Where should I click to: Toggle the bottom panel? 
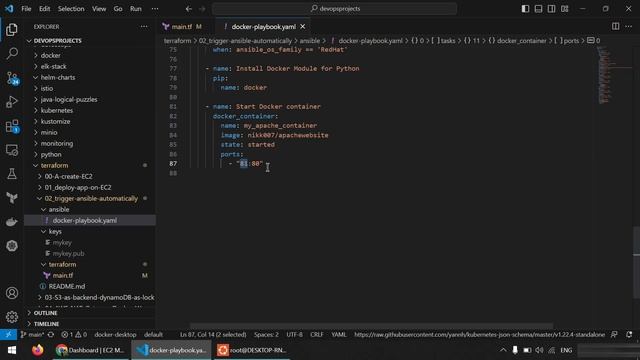point(538,9)
